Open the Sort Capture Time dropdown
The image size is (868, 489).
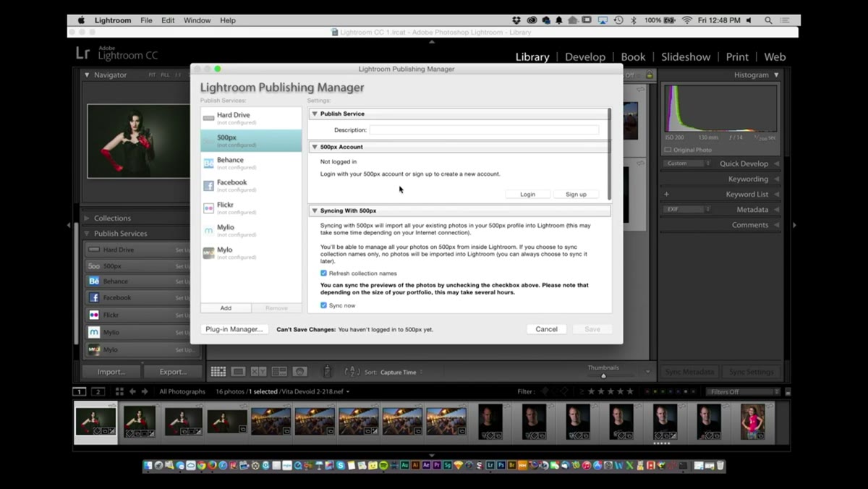[x=401, y=372]
